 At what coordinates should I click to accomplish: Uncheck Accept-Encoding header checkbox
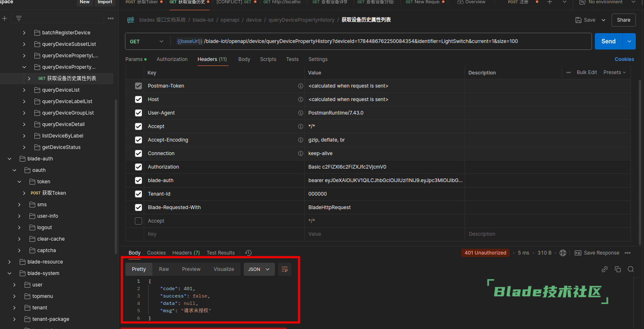pos(138,140)
